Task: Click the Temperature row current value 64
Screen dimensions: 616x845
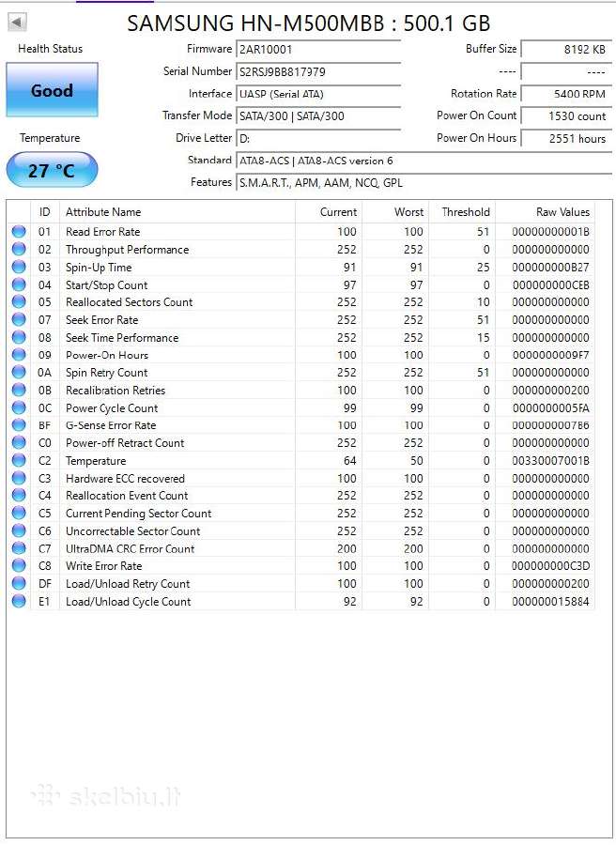Action: 349,461
